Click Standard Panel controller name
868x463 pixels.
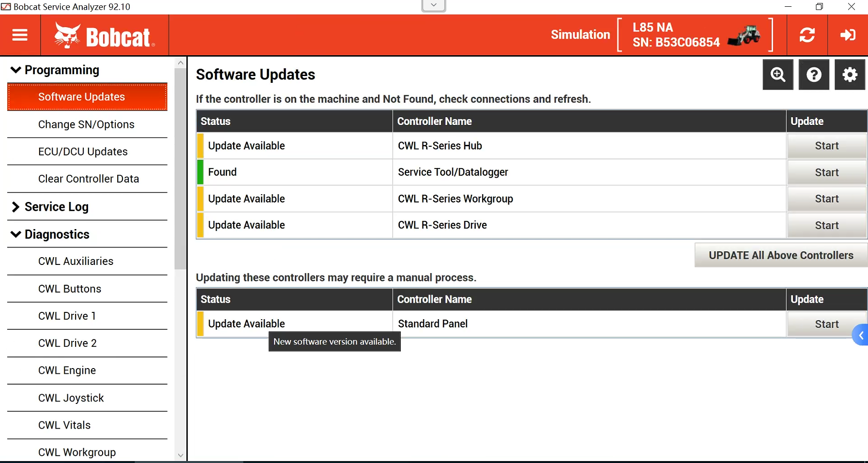tap(432, 324)
